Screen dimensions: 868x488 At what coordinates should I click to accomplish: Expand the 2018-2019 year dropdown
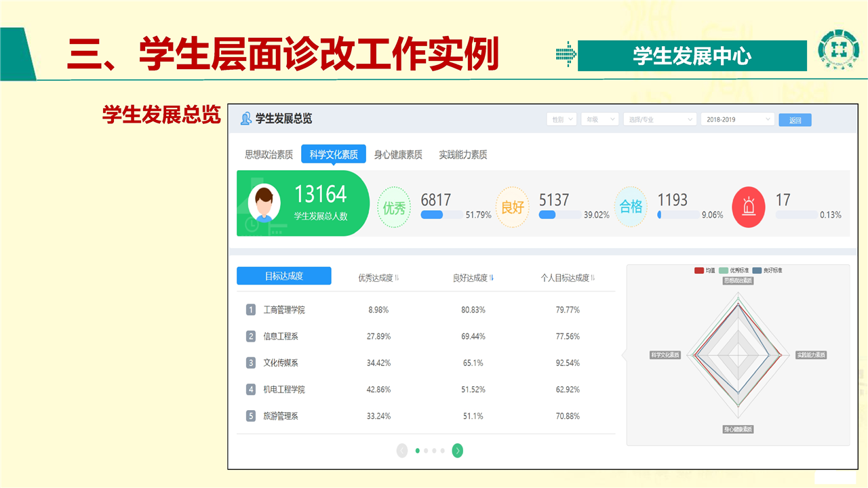coord(737,119)
